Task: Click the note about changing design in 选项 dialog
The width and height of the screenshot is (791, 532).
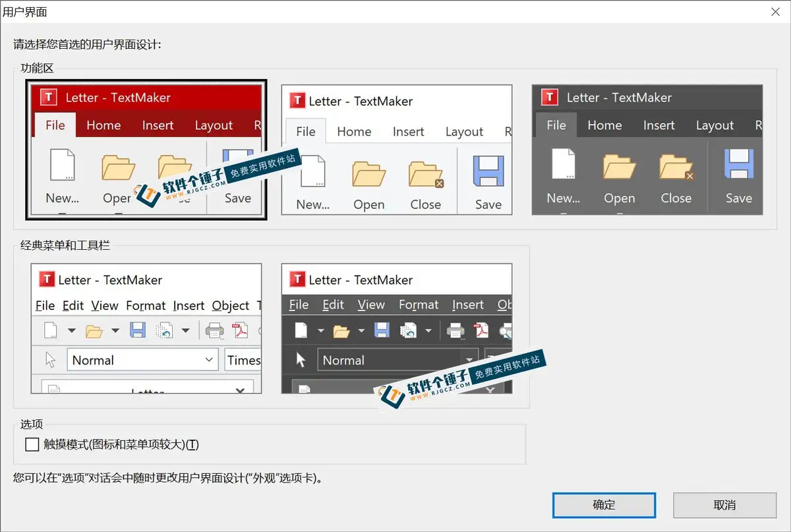Action: [x=169, y=477]
